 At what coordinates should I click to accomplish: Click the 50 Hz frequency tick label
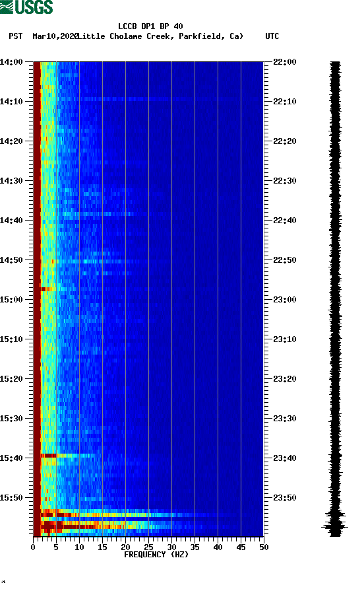[x=264, y=547]
